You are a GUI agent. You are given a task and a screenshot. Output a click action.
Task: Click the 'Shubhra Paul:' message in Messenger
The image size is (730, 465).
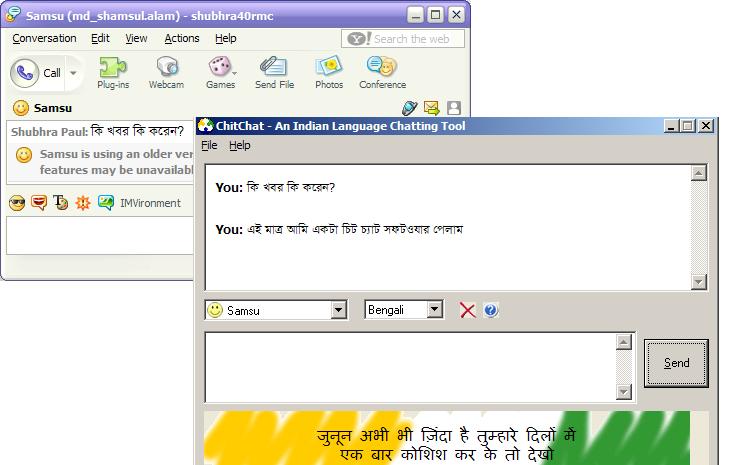pyautogui.click(x=97, y=131)
